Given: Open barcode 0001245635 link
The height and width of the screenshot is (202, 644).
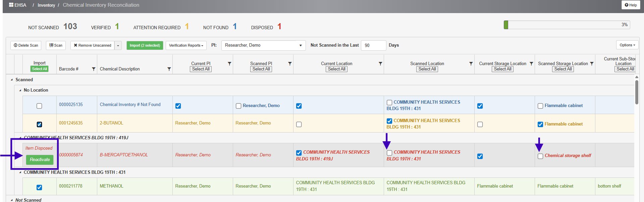Looking at the screenshot, I should click(71, 123).
